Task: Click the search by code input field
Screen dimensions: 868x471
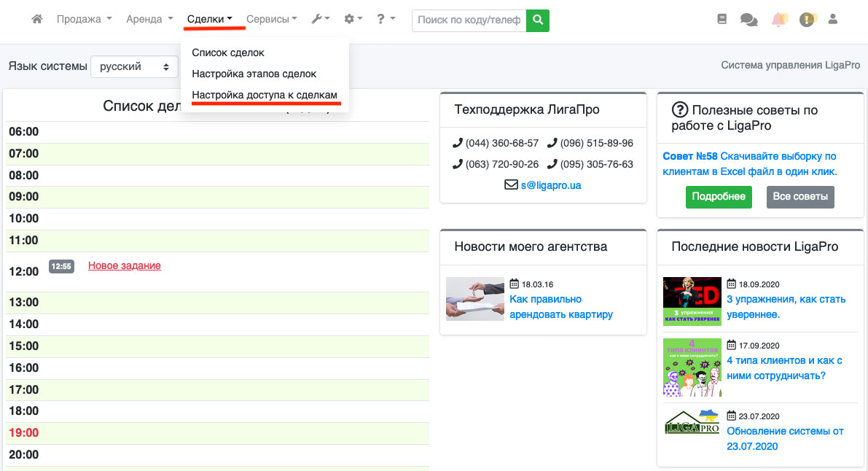Action: click(469, 20)
